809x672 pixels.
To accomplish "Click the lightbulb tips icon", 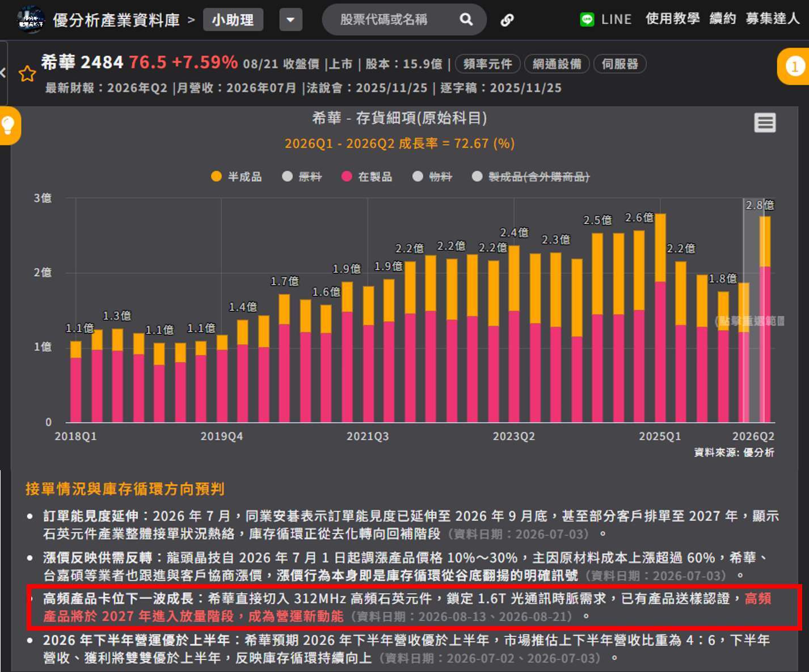I will (x=8, y=125).
